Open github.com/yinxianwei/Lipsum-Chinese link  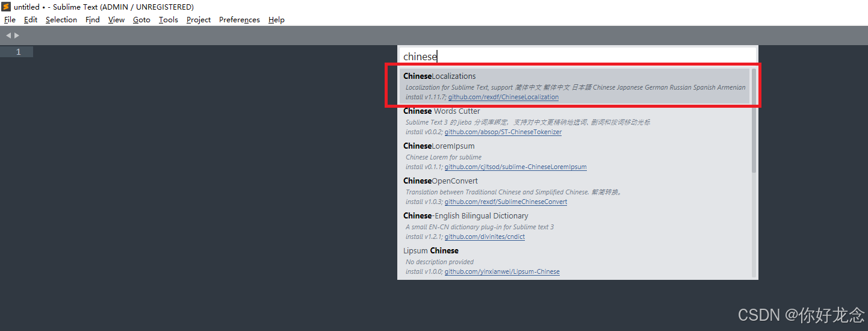(x=502, y=272)
